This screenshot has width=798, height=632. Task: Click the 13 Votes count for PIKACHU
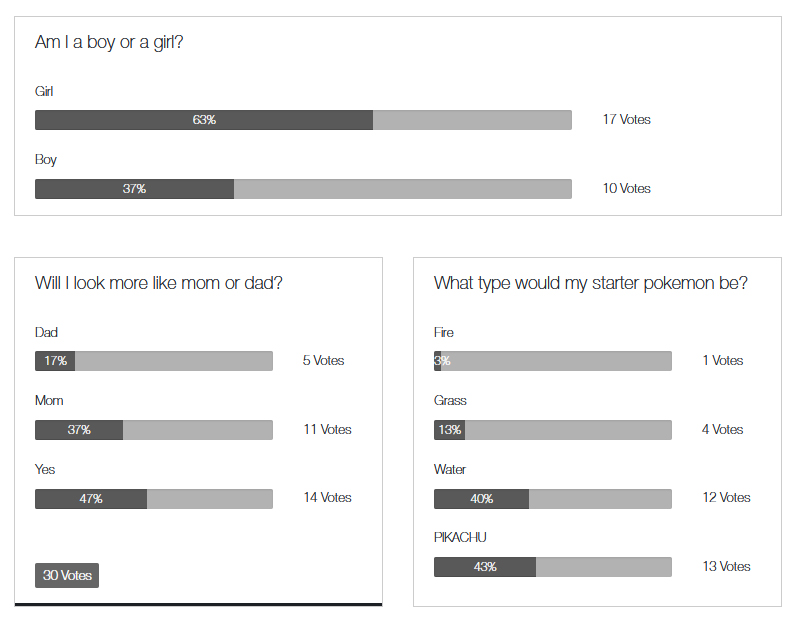point(726,567)
